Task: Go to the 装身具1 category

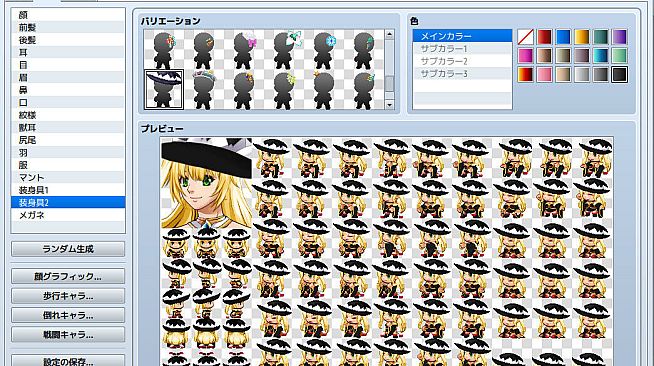Action: (68, 190)
